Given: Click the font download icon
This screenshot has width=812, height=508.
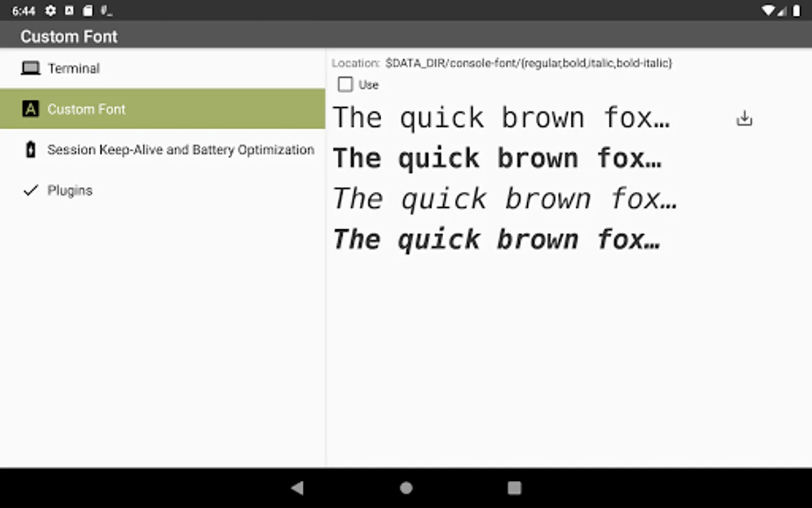Looking at the screenshot, I should (x=744, y=118).
